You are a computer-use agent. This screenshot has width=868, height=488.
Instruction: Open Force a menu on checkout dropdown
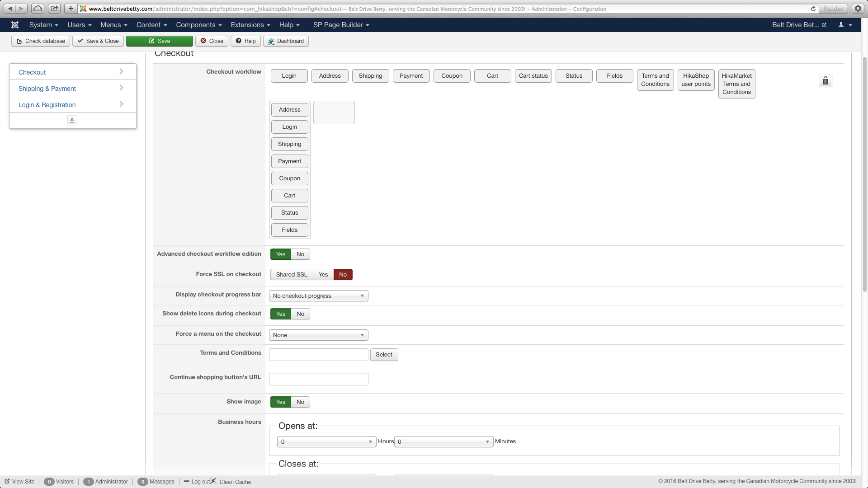tap(318, 335)
